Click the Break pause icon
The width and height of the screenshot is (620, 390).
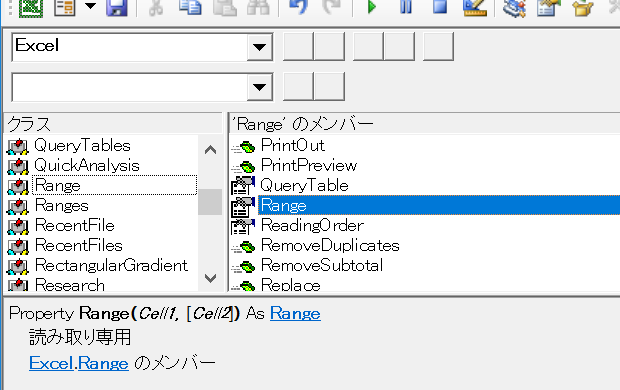coord(406,7)
